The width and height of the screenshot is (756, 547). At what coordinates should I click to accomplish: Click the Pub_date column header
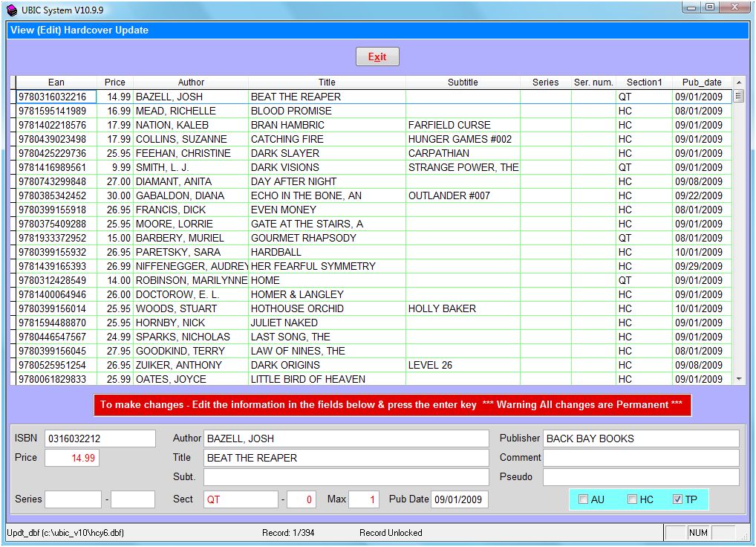[x=702, y=82]
